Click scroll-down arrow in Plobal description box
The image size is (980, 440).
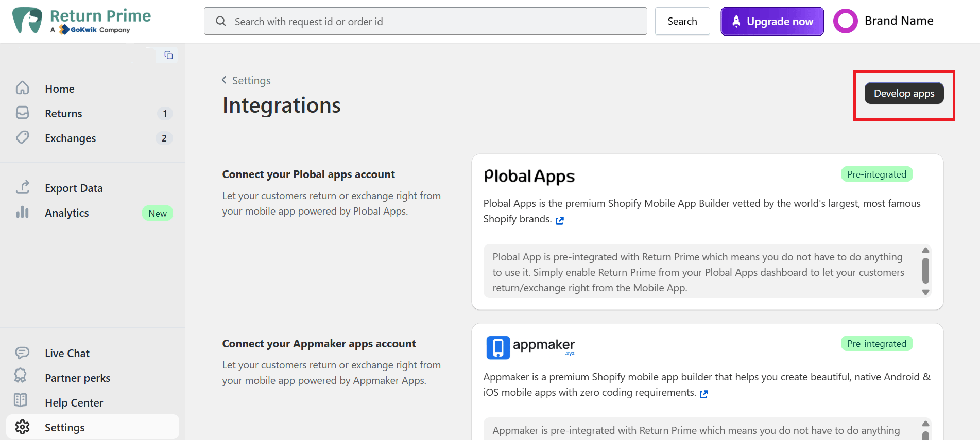click(x=925, y=292)
